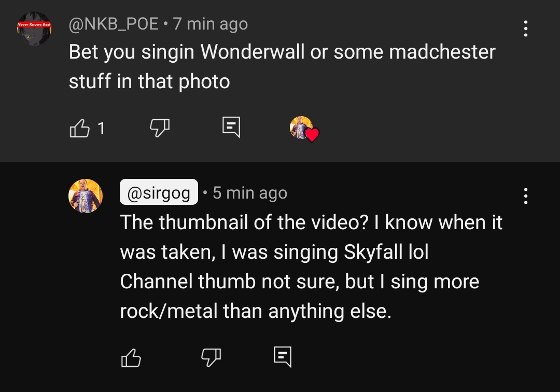Click the line "stuff in that photo"
The height and width of the screenshot is (392, 560).
pos(149,81)
